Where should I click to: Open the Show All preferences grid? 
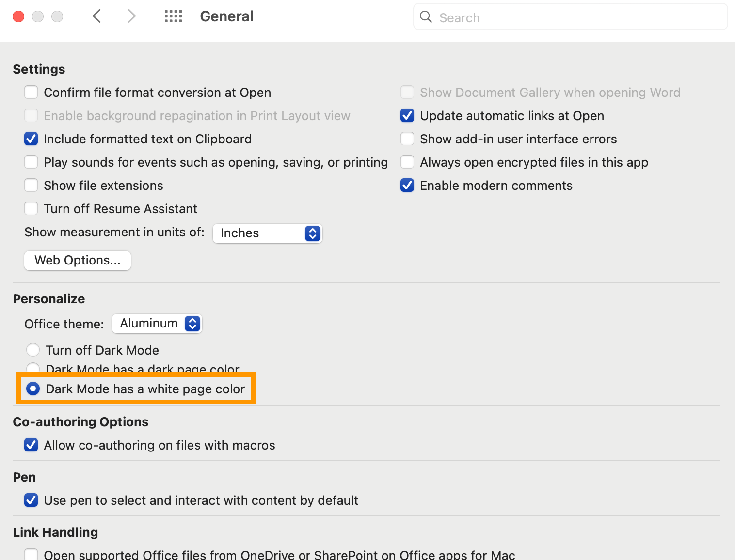pyautogui.click(x=173, y=16)
